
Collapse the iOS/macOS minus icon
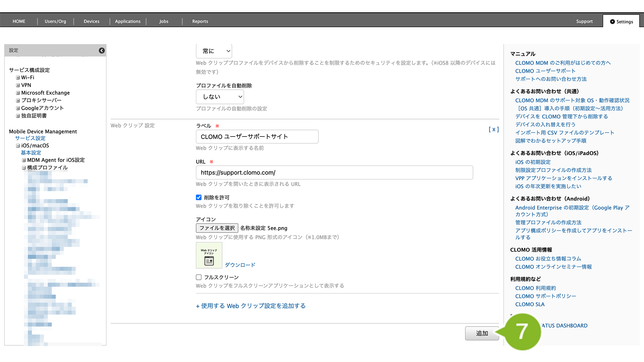click(18, 146)
